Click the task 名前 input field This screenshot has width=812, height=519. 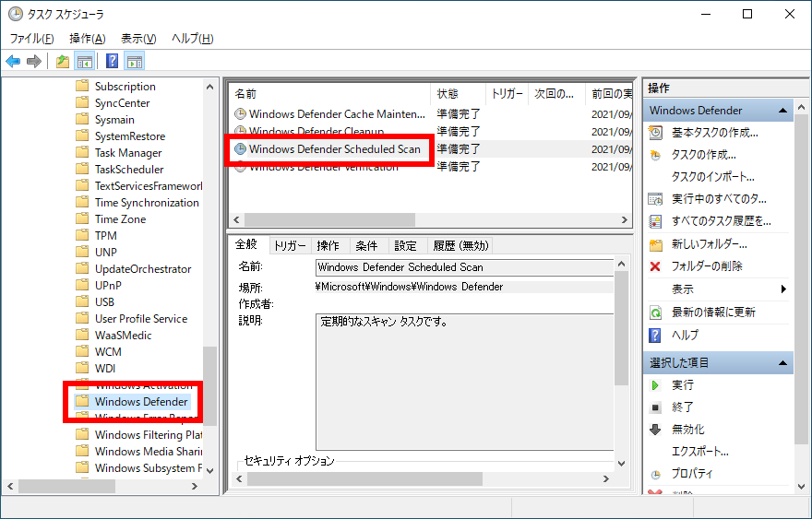pos(464,267)
